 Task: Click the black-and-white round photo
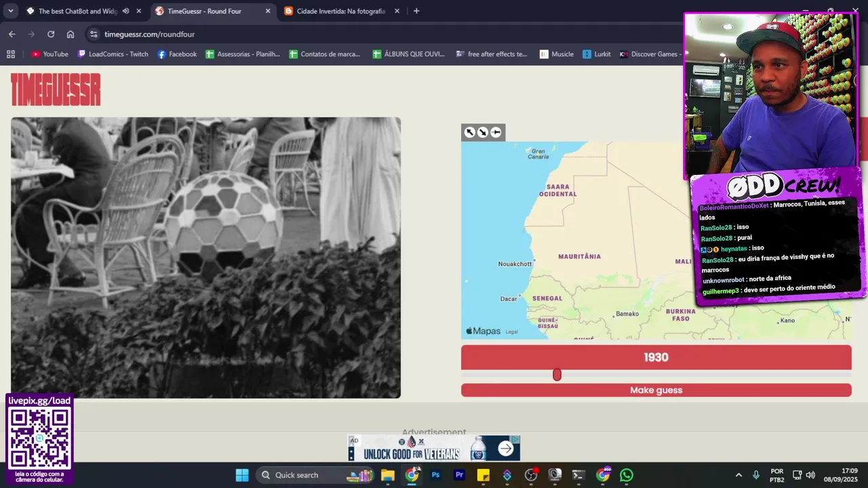tap(205, 258)
